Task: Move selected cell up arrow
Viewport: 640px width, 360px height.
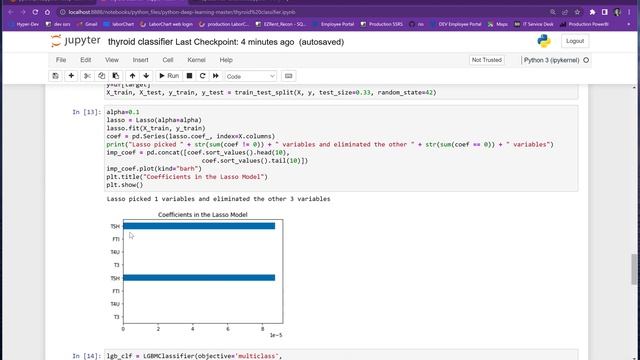Action: (132, 76)
